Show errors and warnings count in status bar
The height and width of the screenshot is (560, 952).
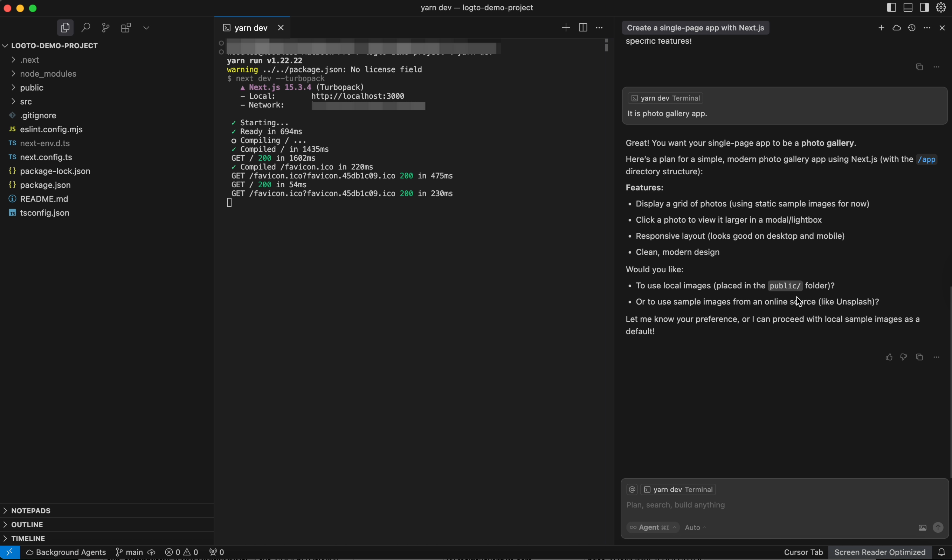(x=182, y=552)
